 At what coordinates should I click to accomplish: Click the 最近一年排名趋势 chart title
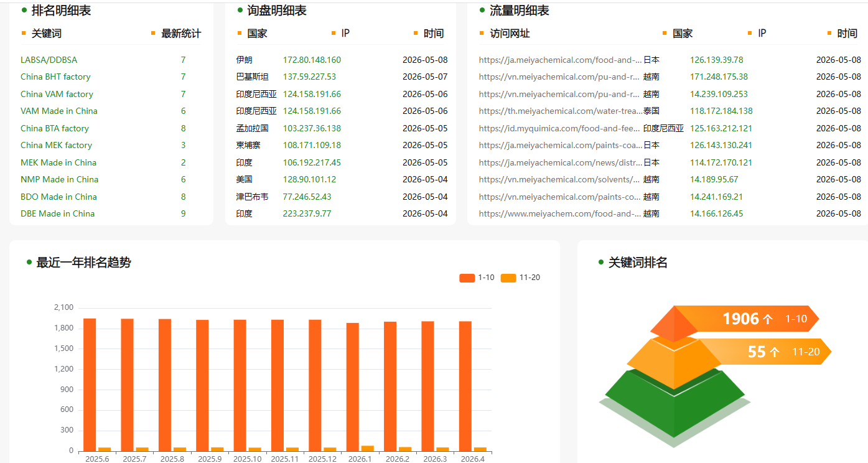[x=84, y=263]
